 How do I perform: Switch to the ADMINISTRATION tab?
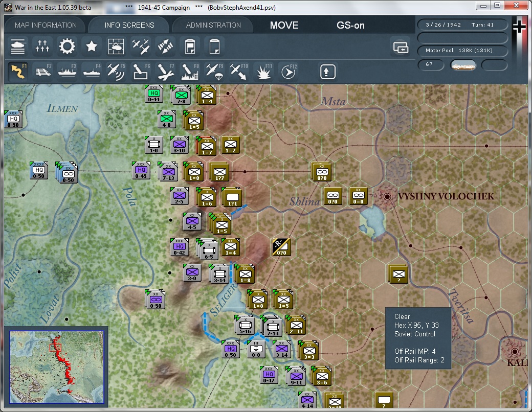[x=213, y=25]
